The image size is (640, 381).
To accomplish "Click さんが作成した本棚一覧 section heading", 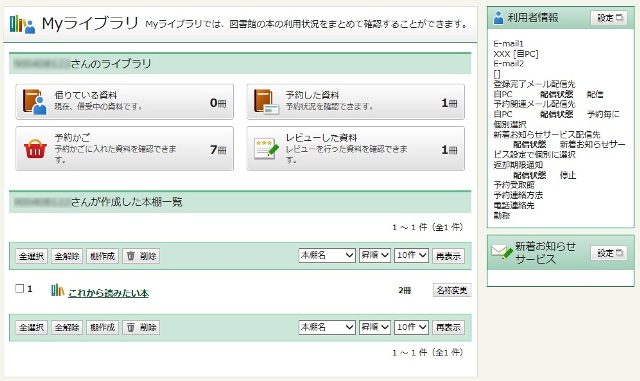I will pyautogui.click(x=127, y=202).
